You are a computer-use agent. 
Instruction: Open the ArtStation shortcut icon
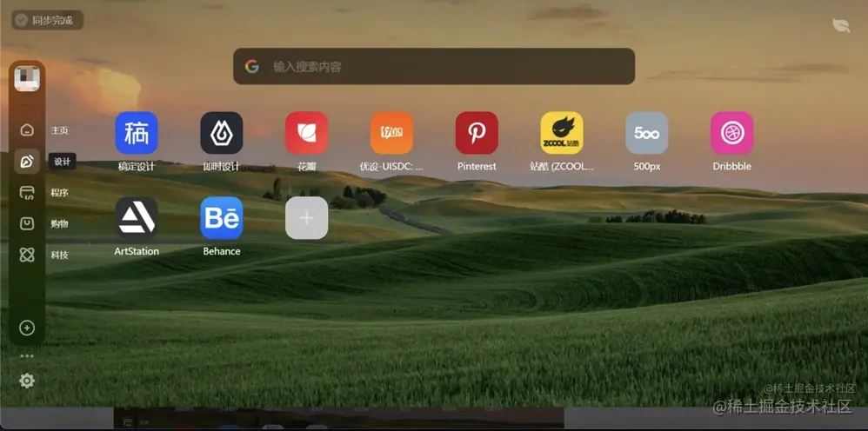pos(137,218)
